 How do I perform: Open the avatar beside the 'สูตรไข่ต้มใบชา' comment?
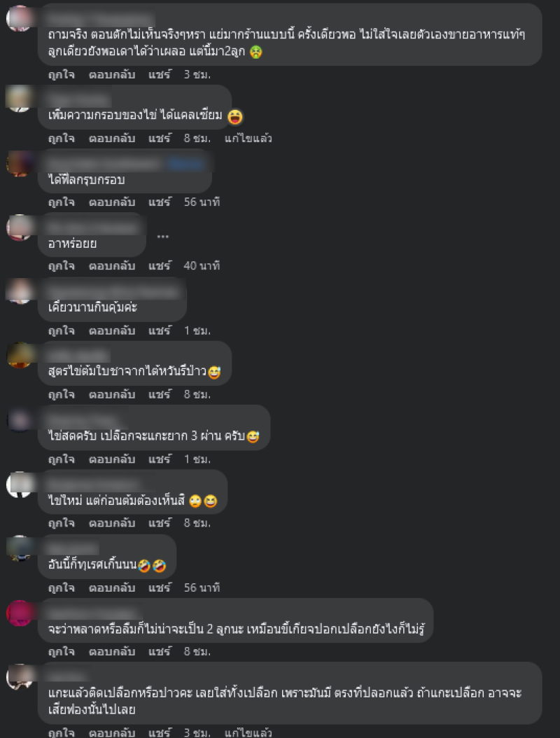point(20,356)
